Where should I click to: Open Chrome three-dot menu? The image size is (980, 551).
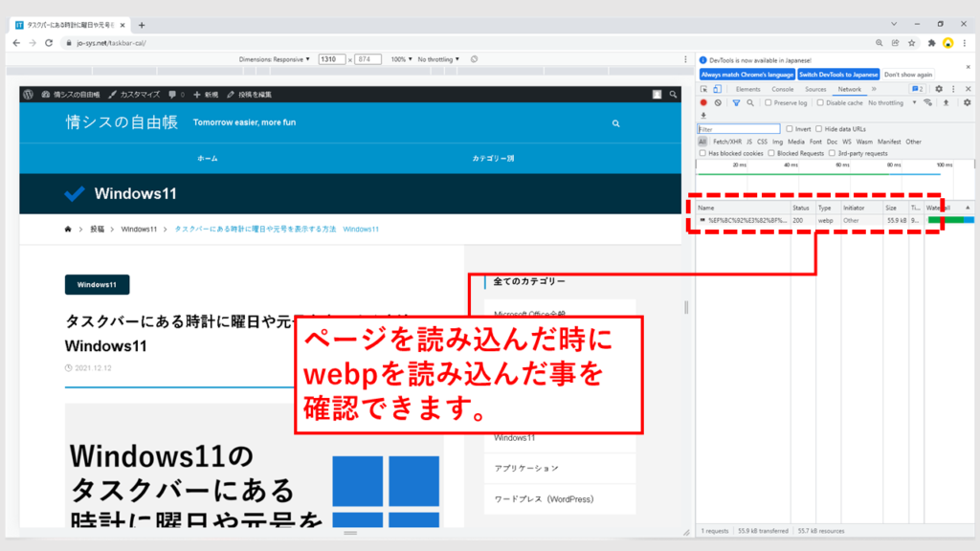tap(965, 43)
